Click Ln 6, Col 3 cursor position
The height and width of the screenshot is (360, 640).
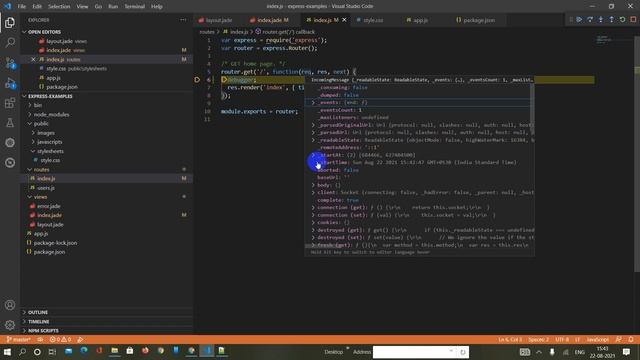[x=510, y=339]
